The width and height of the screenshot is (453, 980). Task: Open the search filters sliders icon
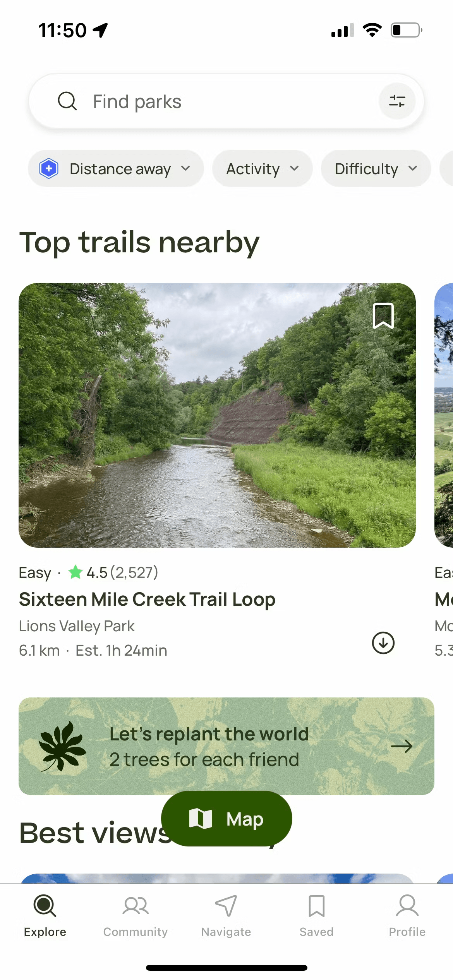(x=397, y=101)
